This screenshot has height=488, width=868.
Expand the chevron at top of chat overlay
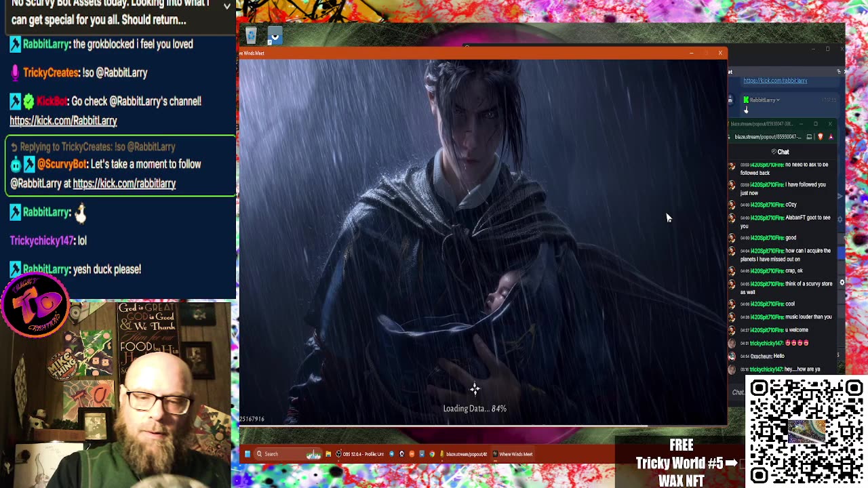tap(227, 5)
